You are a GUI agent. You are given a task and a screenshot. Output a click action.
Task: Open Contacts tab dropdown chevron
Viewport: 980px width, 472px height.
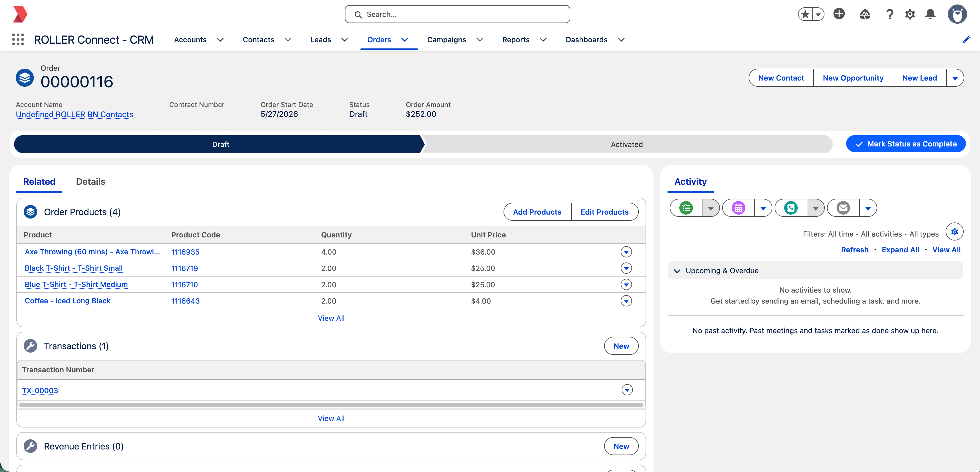coord(288,39)
